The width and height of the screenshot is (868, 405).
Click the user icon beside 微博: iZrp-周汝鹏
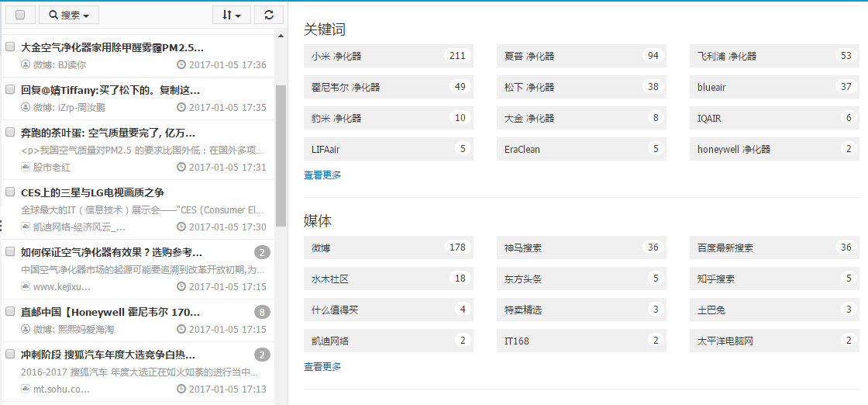pos(26,107)
